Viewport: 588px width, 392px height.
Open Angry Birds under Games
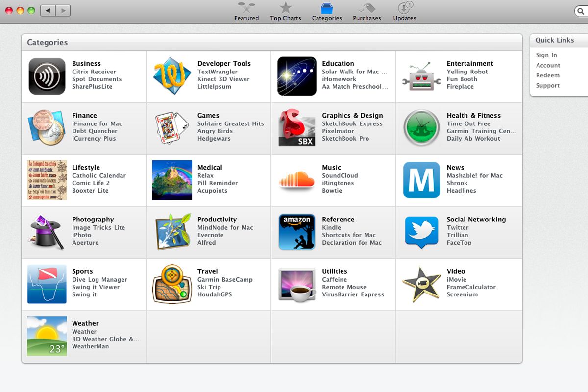coord(215,131)
